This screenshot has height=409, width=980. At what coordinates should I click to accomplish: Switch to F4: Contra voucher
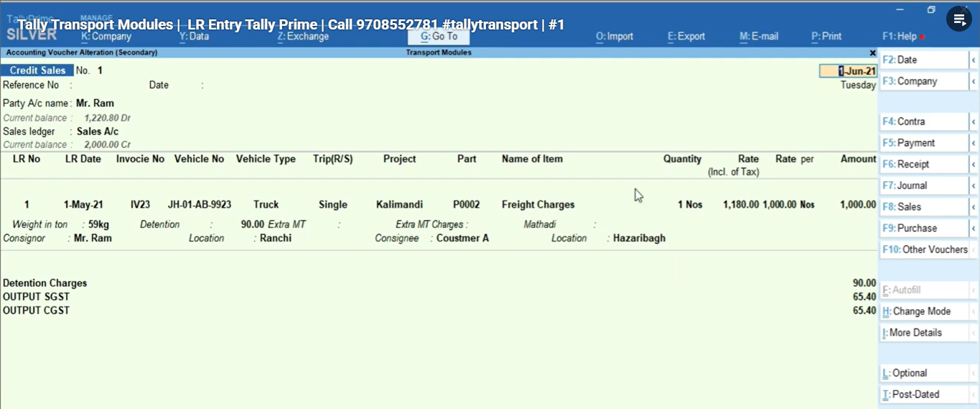point(924,121)
